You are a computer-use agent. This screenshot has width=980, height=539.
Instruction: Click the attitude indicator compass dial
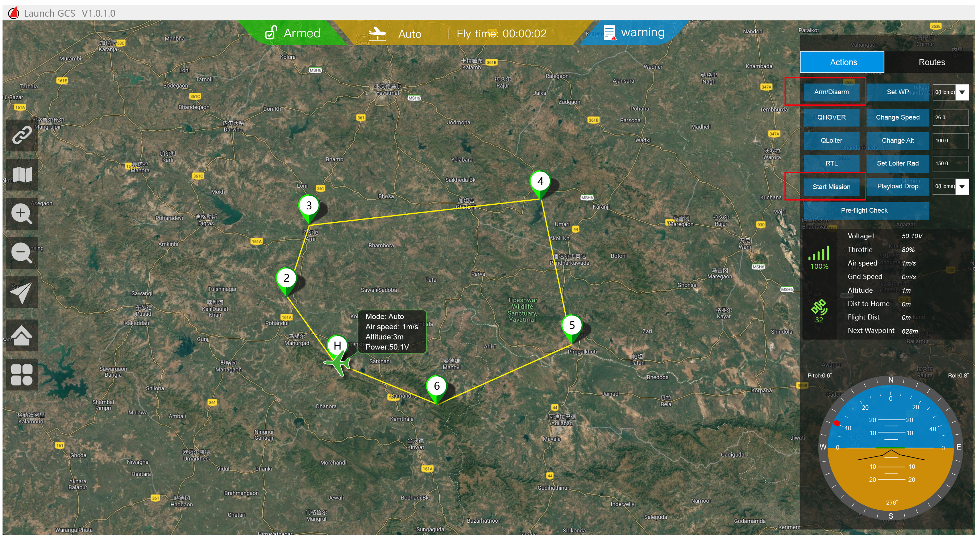pyautogui.click(x=890, y=448)
